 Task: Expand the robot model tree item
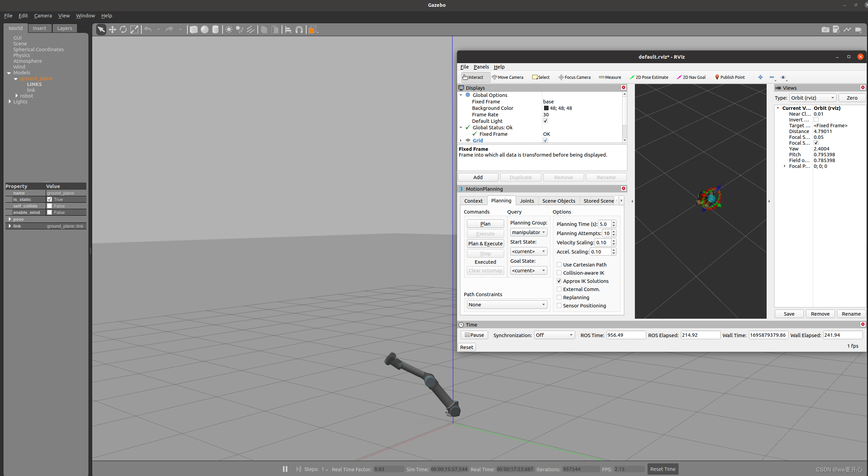pyautogui.click(x=16, y=96)
